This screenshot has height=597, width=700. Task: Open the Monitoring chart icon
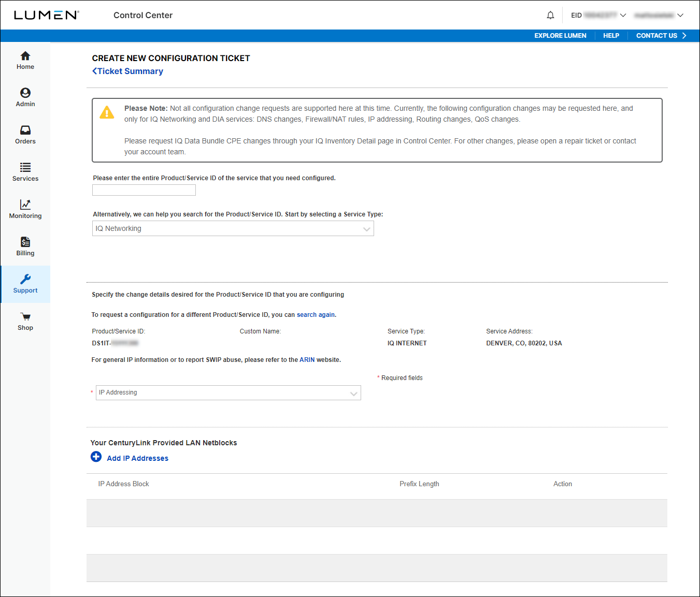click(25, 205)
